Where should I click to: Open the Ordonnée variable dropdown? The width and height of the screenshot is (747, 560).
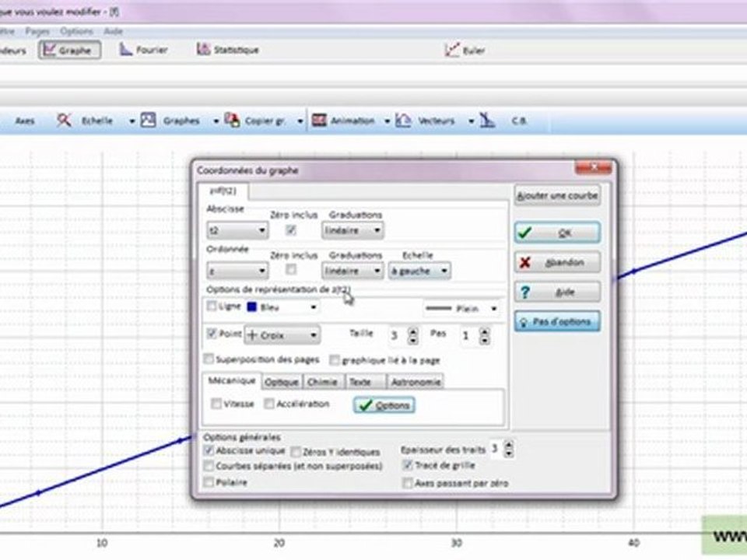(x=237, y=271)
